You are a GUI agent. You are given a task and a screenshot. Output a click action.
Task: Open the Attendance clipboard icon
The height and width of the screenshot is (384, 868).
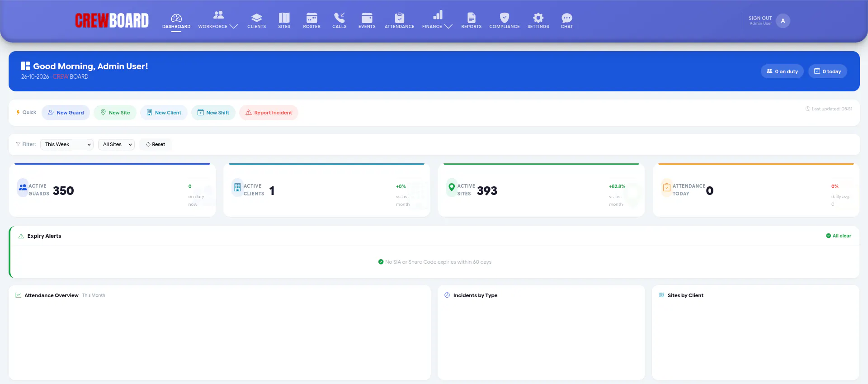pyautogui.click(x=399, y=18)
